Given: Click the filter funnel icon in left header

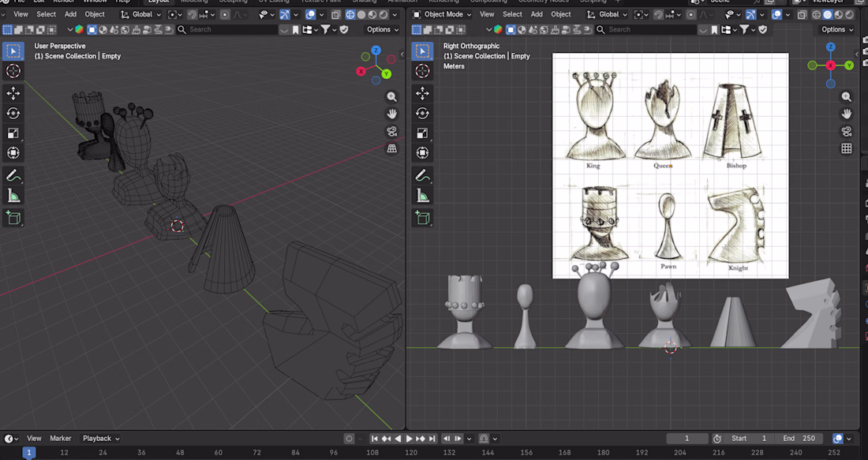Looking at the screenshot, I should tap(325, 29).
